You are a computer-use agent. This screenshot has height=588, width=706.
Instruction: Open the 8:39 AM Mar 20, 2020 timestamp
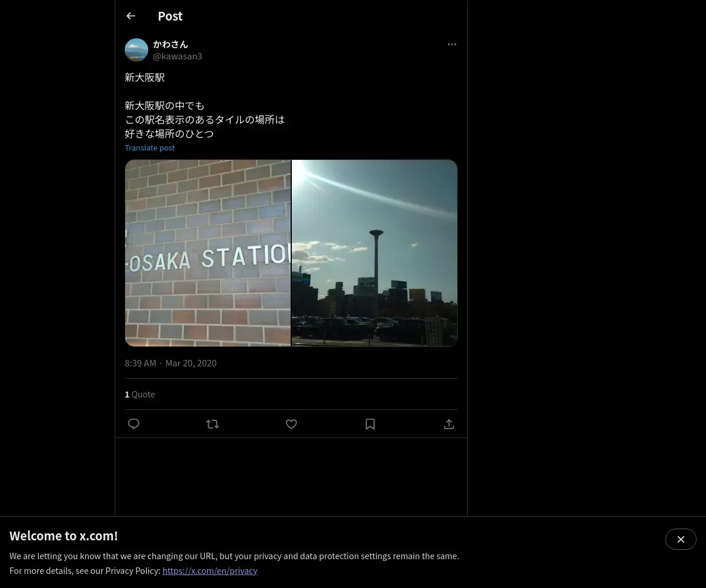tap(171, 363)
